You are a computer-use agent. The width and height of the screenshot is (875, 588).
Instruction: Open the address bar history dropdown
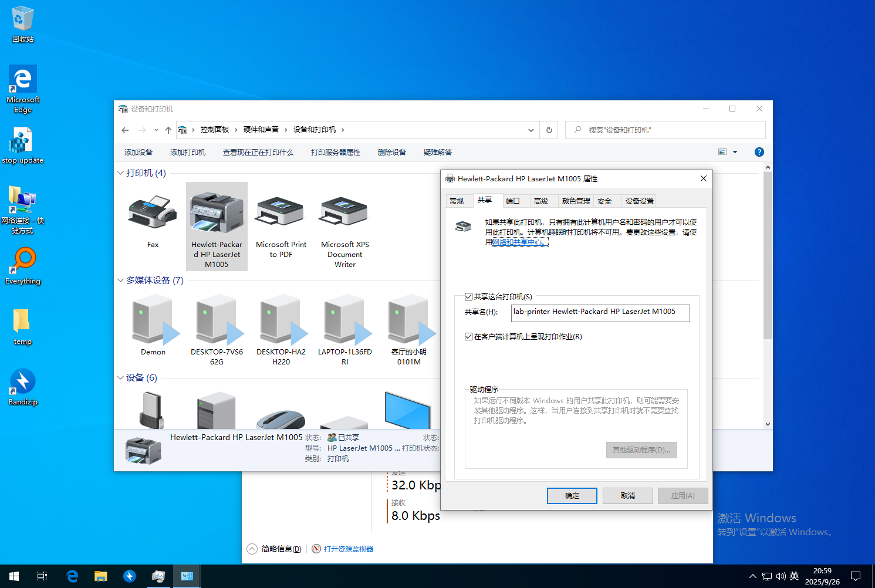[x=531, y=130]
